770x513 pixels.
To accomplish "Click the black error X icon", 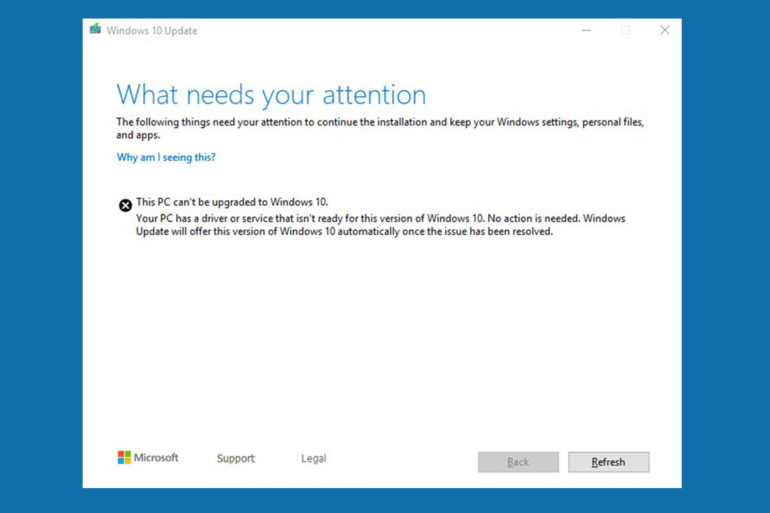I will (x=125, y=205).
